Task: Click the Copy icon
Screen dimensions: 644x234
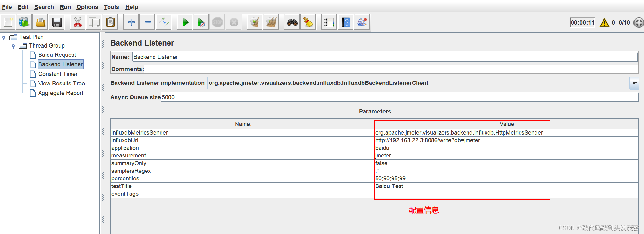Action: click(x=94, y=22)
